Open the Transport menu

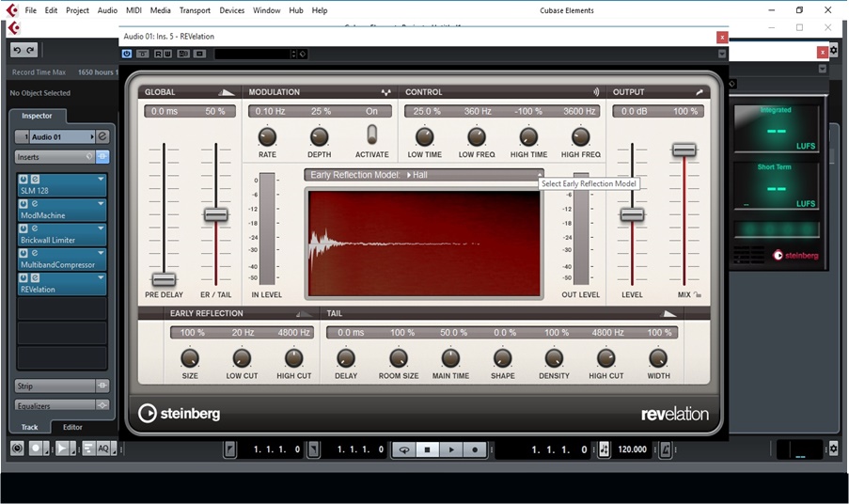(x=195, y=10)
